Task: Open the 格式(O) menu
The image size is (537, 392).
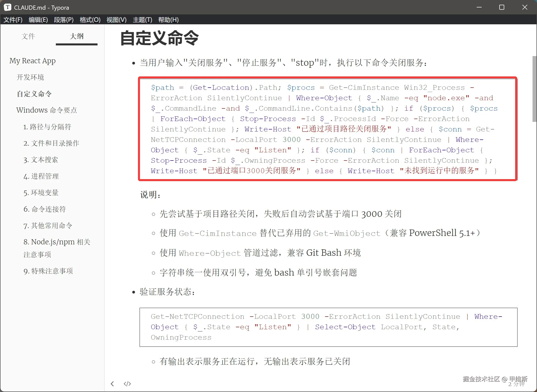Action: 90,20
